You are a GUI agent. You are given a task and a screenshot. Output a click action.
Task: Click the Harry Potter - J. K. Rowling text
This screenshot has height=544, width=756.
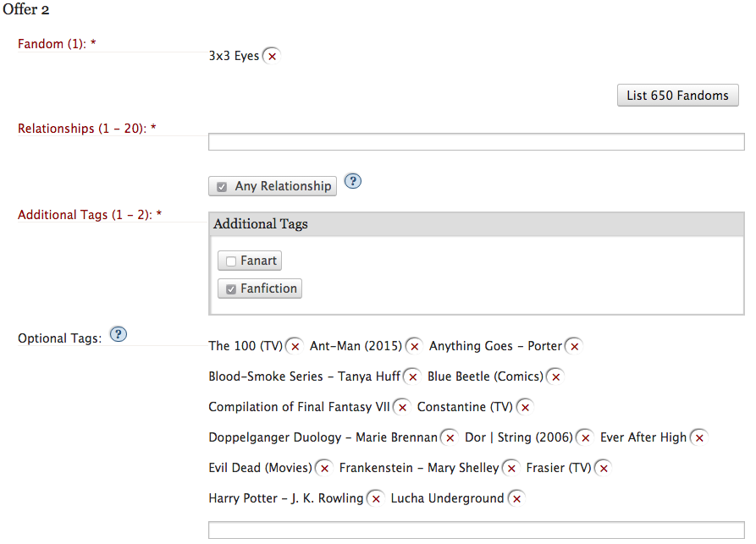pyautogui.click(x=286, y=498)
